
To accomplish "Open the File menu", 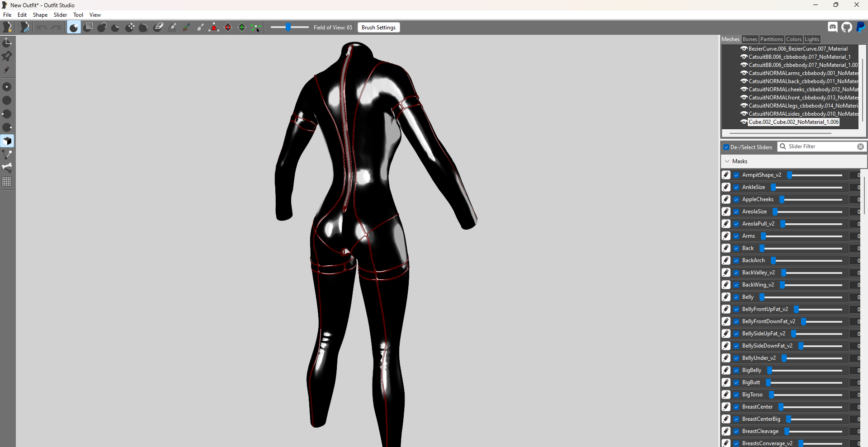I will click(x=7, y=15).
